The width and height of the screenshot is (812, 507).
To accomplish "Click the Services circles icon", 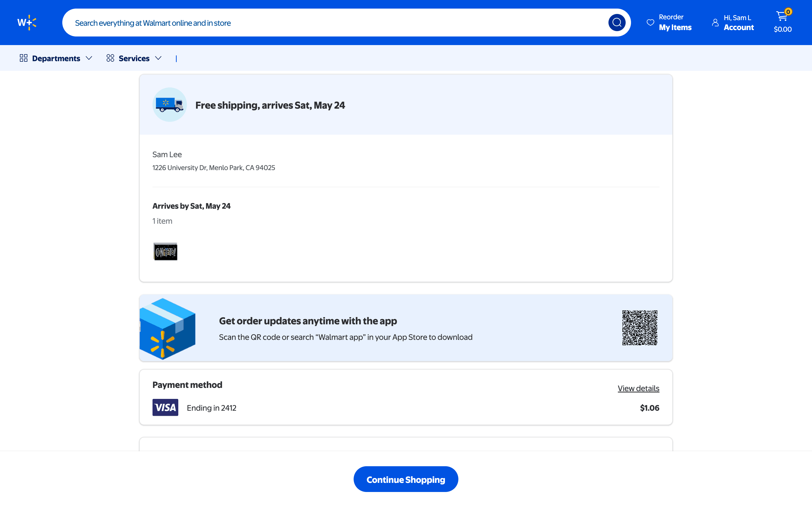I will [110, 58].
